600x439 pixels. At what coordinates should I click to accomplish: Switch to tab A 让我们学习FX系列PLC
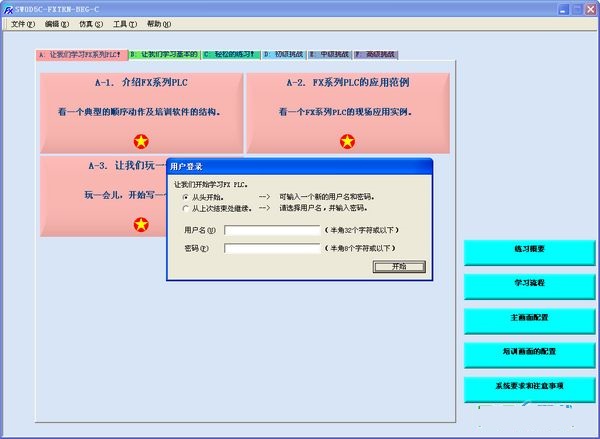click(82, 55)
